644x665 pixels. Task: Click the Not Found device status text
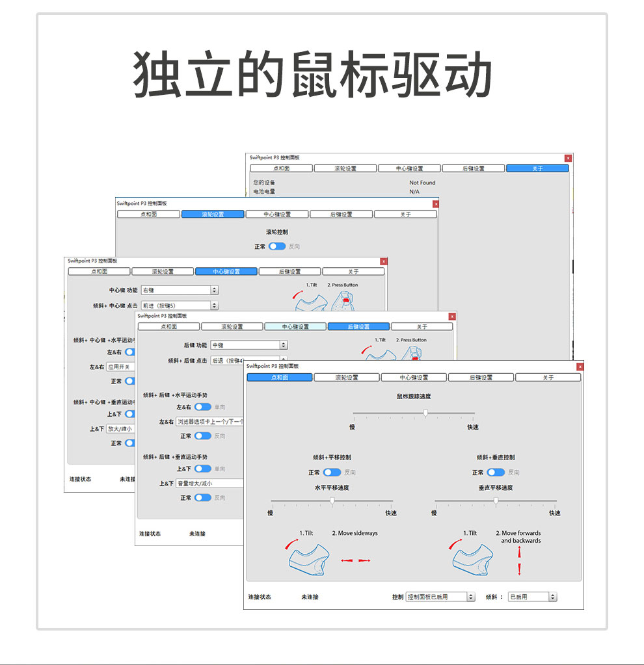(422, 183)
